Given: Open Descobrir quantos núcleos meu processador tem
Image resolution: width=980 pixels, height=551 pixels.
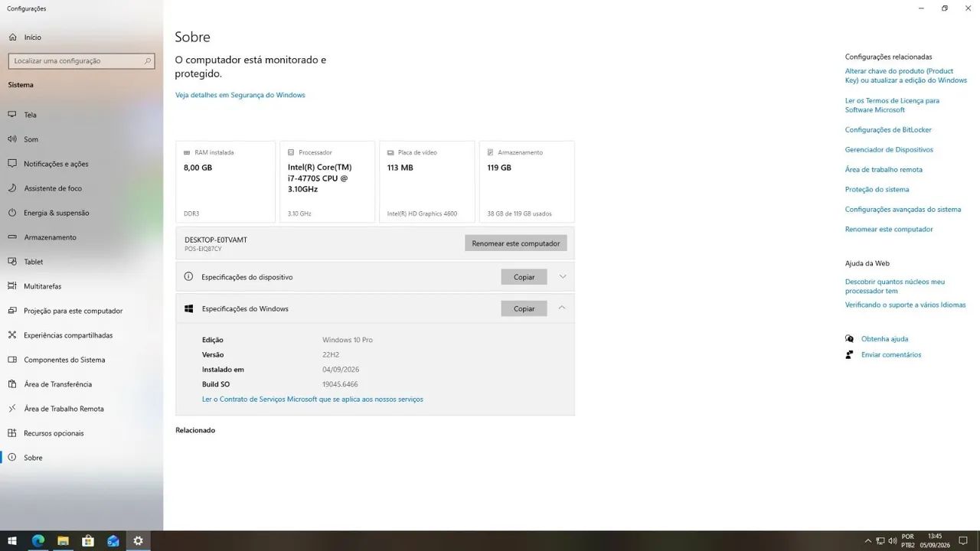Looking at the screenshot, I should click(x=895, y=286).
